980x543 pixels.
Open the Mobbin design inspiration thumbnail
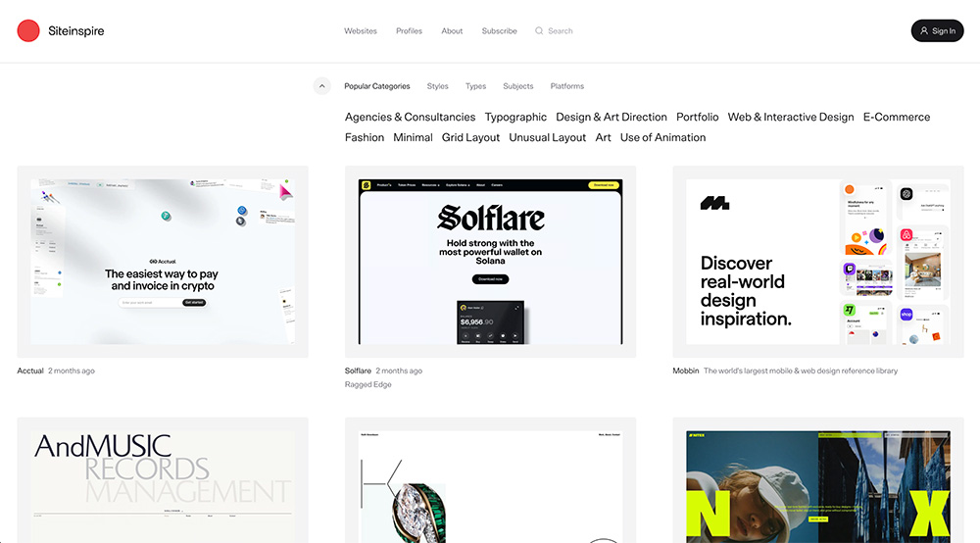(x=818, y=262)
